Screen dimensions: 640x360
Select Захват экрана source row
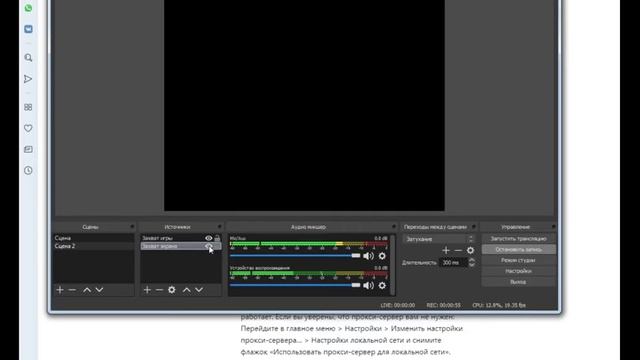tap(181, 246)
